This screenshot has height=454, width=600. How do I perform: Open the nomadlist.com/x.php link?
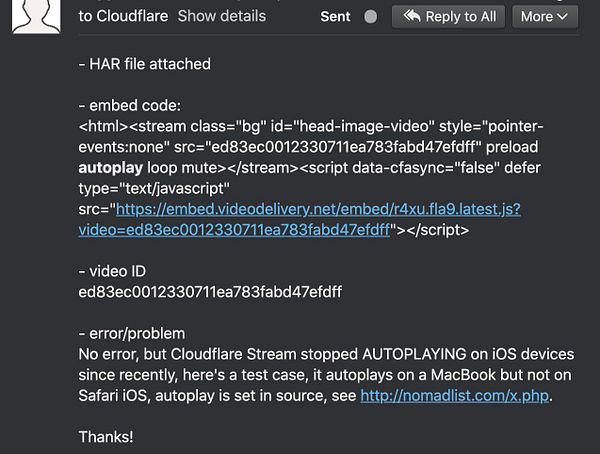[454, 396]
